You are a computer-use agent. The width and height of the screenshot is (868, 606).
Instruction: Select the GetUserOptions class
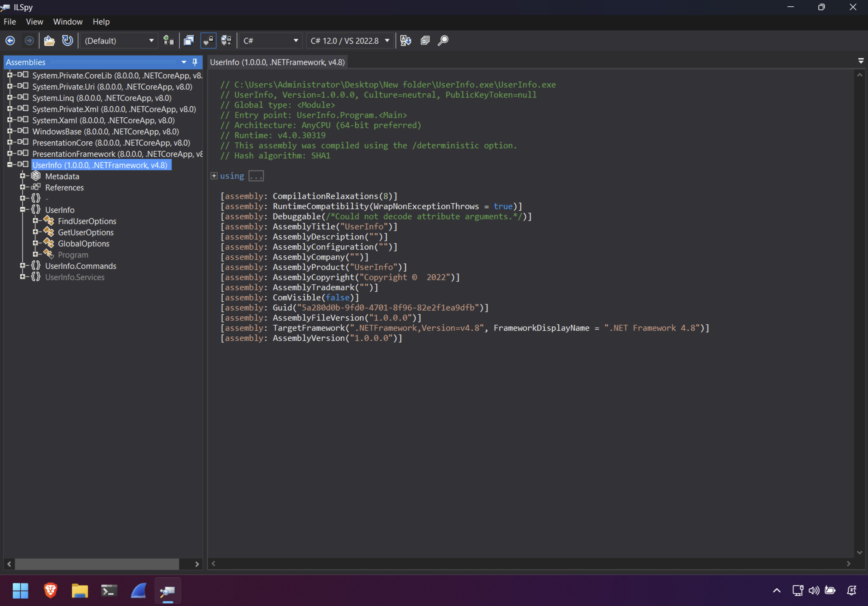click(85, 232)
